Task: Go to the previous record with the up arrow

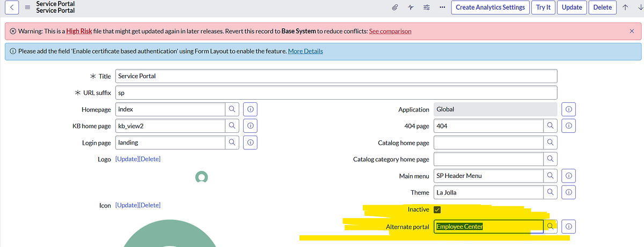Action: 626,8
